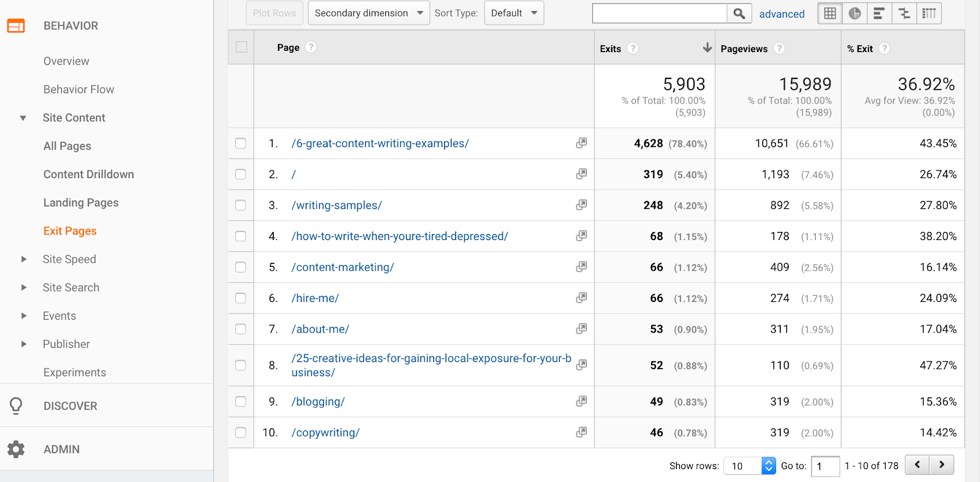Check the /about-me/ row checkbox
The width and height of the screenshot is (980, 482).
(x=241, y=329)
